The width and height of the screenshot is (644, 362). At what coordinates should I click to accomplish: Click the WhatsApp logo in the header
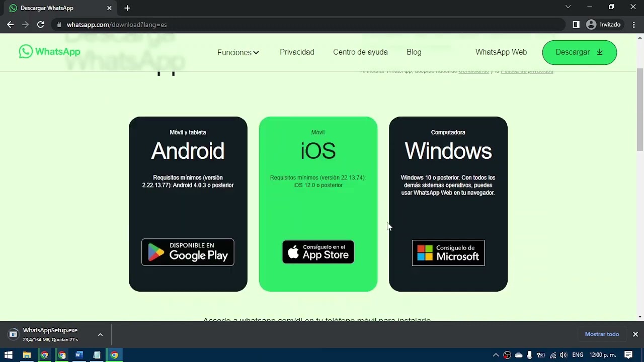click(49, 52)
